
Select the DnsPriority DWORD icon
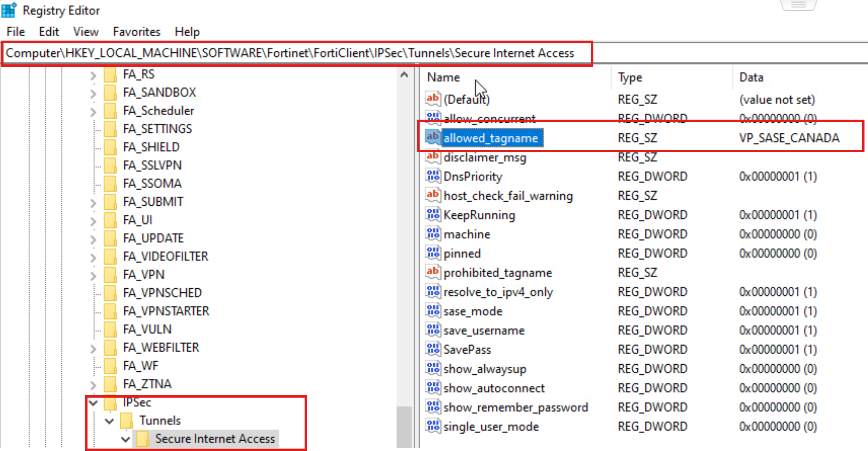tap(433, 176)
